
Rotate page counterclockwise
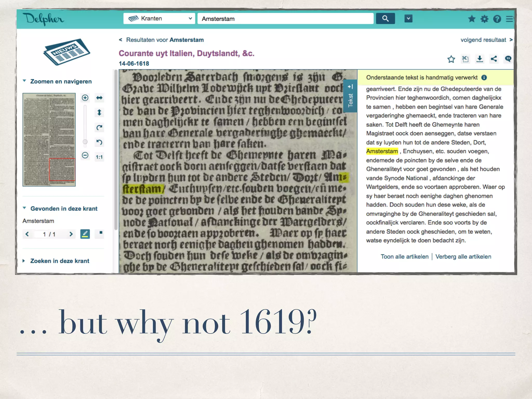coord(99,142)
